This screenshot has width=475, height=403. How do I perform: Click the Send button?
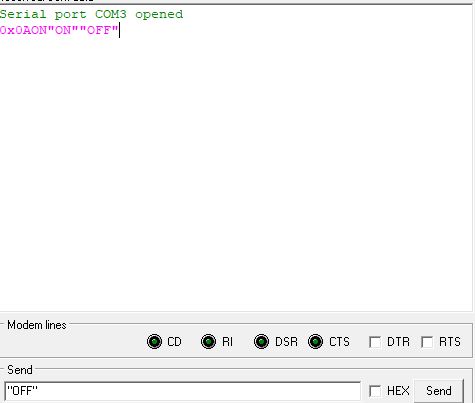point(439,391)
